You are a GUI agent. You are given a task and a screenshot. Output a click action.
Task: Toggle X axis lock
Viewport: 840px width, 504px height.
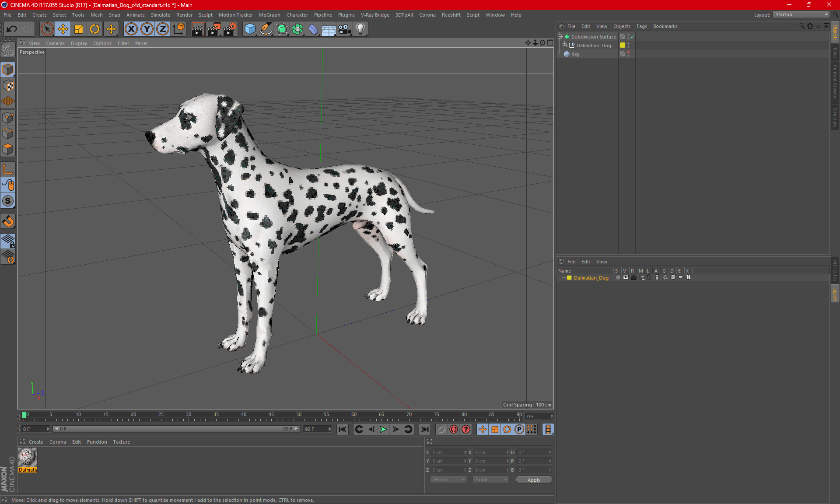click(x=131, y=29)
